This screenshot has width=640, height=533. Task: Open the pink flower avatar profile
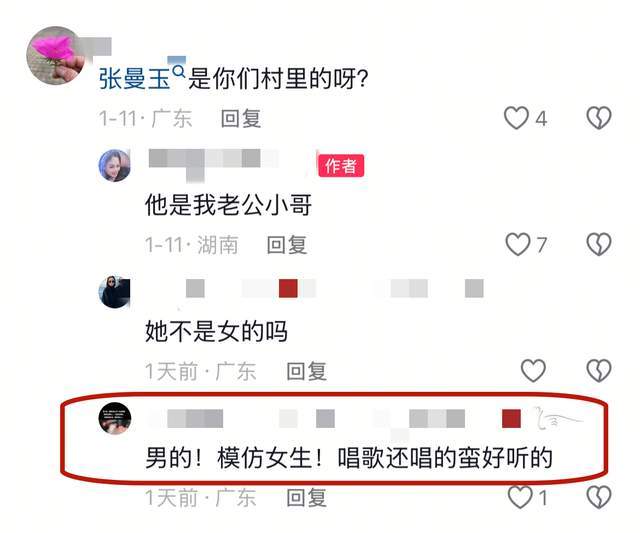click(55, 56)
